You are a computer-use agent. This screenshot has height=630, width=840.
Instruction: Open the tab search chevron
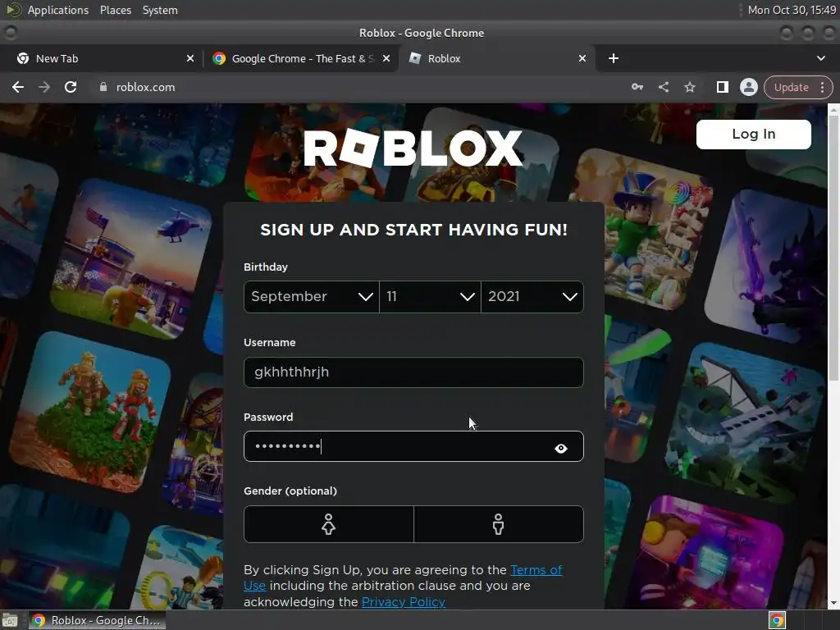[820, 58]
